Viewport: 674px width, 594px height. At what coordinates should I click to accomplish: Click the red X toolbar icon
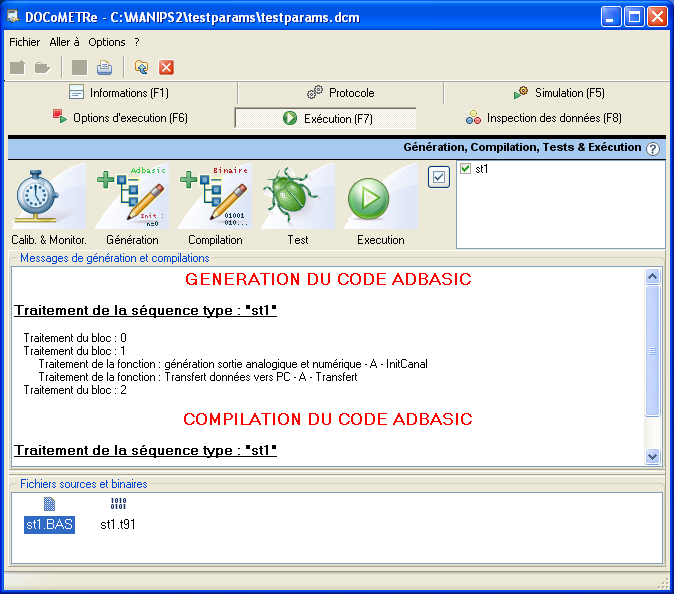[x=166, y=67]
